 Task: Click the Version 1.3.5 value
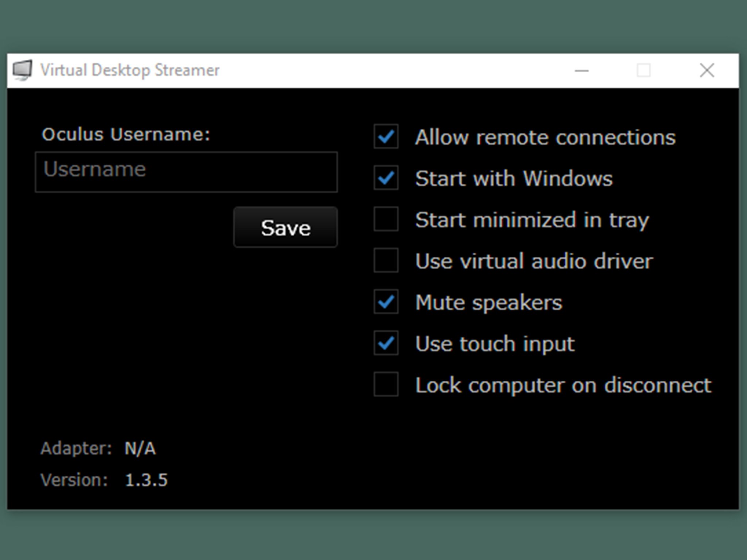coord(146,480)
